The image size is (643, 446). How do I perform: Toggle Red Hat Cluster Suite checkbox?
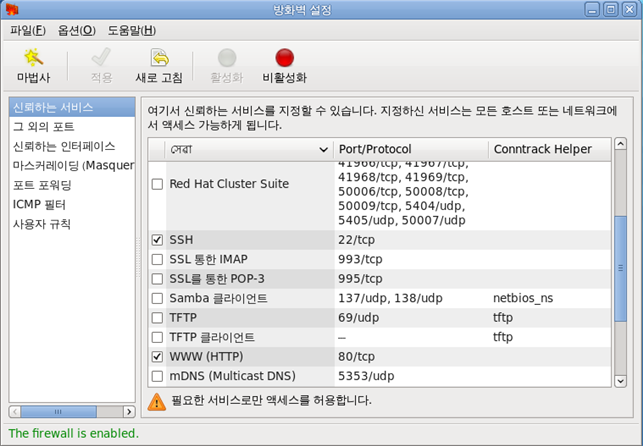[157, 184]
